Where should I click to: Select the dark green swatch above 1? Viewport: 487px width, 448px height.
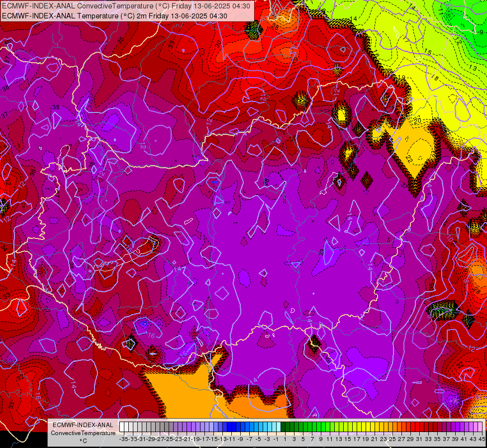tap(283, 427)
